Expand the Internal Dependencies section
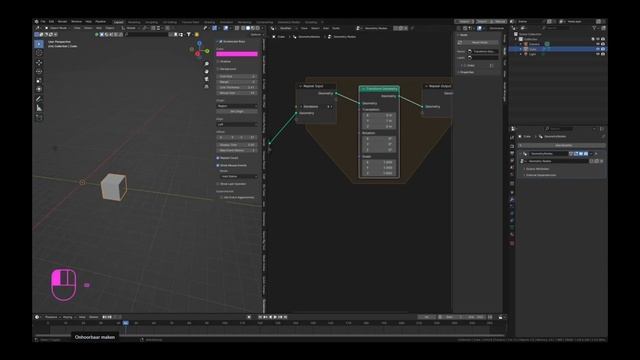The image size is (640, 360). click(x=540, y=175)
